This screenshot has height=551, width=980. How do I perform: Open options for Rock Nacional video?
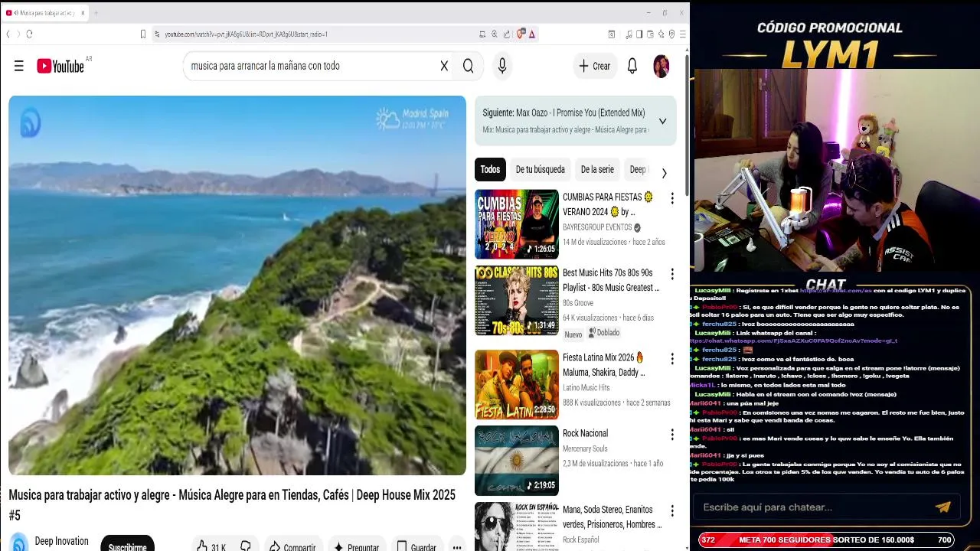672,435
